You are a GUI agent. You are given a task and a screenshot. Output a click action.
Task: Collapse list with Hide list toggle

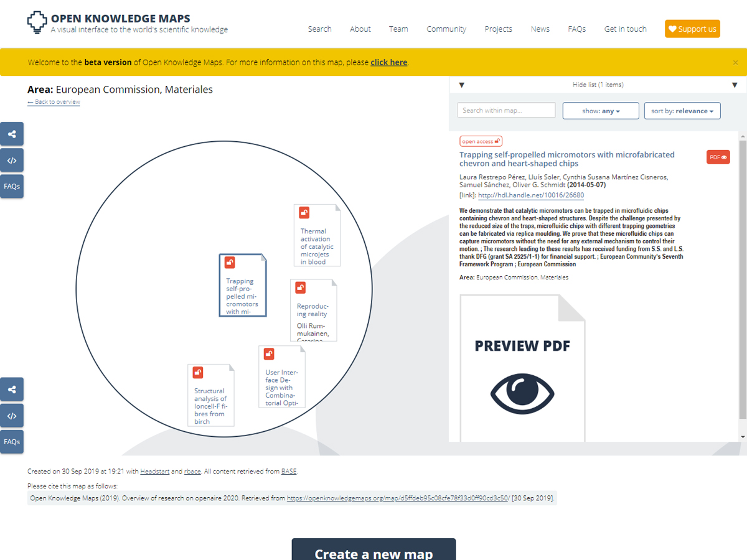pos(598,85)
